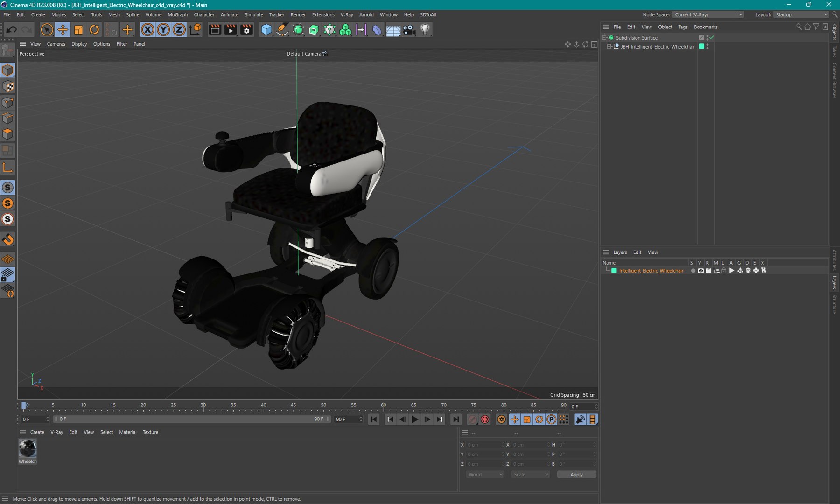Enable Texture mode checkerboard icon

(8, 86)
